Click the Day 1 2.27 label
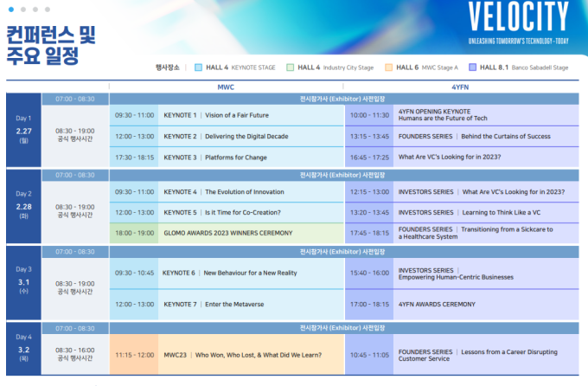 point(23,130)
